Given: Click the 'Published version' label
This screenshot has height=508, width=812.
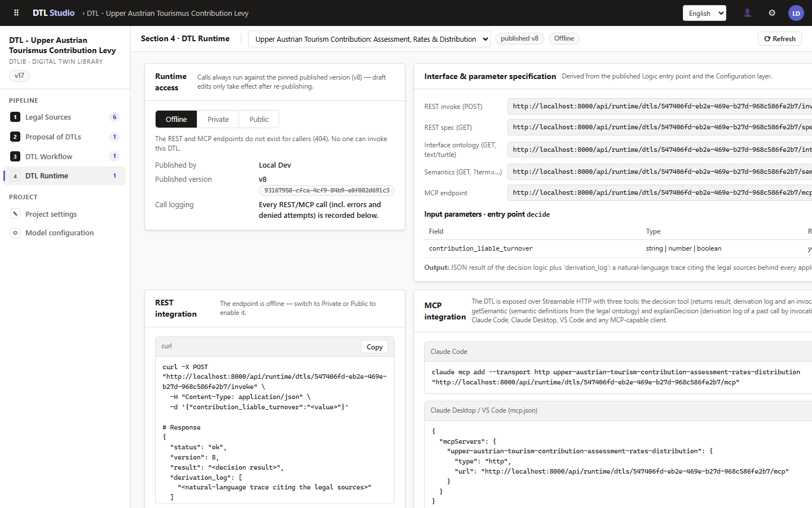Looking at the screenshot, I should [x=183, y=179].
